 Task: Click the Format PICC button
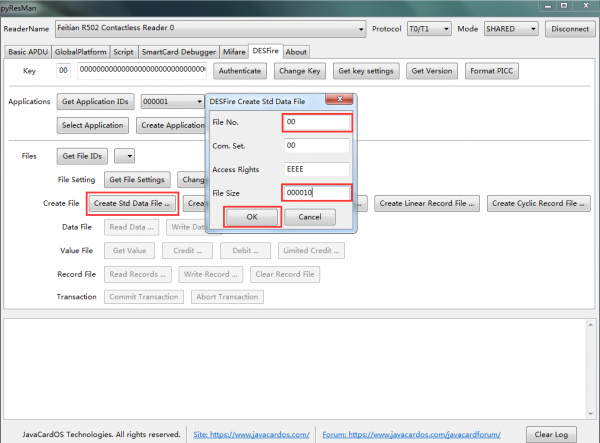click(492, 71)
